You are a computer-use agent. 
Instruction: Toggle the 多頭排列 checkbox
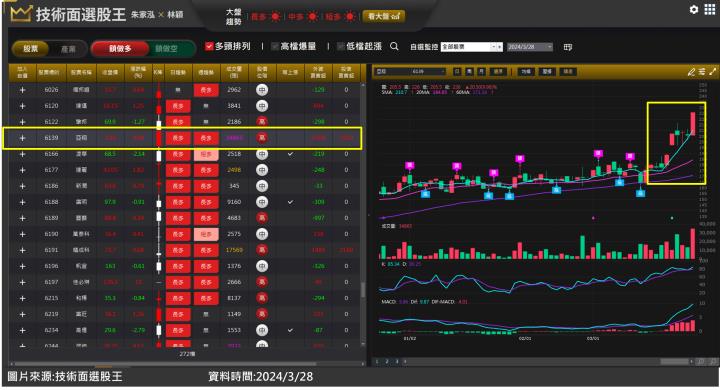pyautogui.click(x=209, y=46)
